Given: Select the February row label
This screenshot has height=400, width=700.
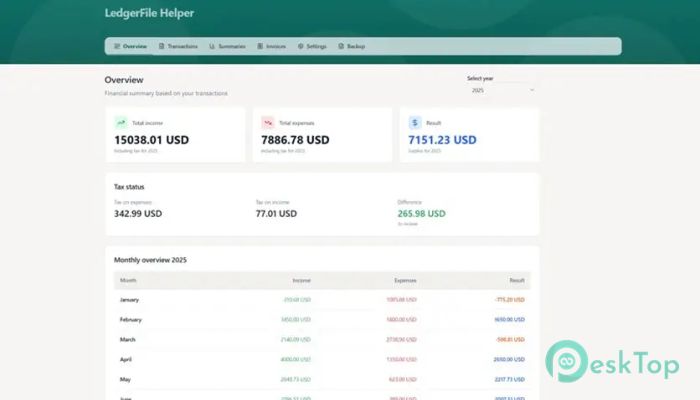Looking at the screenshot, I should [x=130, y=320].
